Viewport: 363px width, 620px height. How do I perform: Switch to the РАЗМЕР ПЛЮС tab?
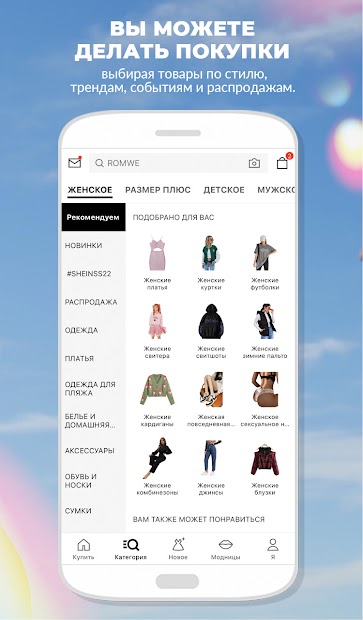point(158,190)
